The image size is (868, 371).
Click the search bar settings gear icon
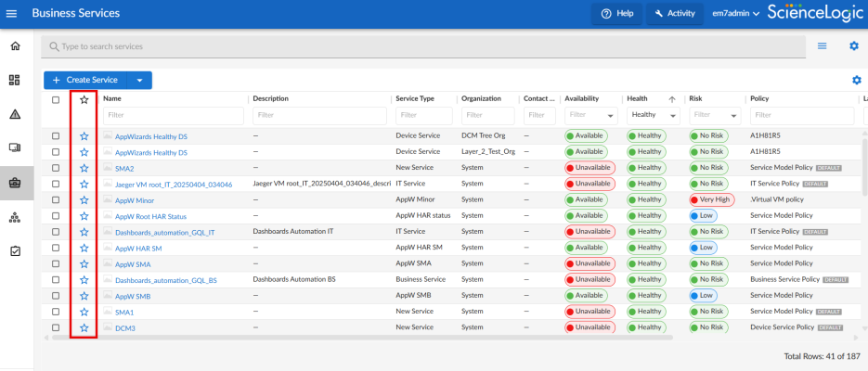(x=853, y=46)
